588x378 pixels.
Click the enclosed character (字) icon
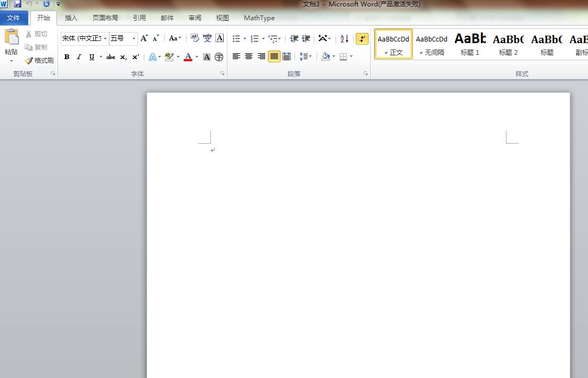pos(219,57)
